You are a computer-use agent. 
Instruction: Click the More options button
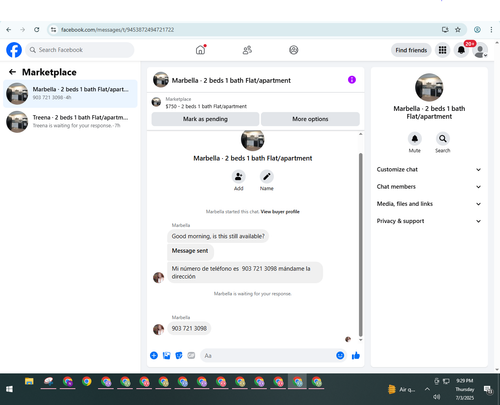(x=310, y=119)
